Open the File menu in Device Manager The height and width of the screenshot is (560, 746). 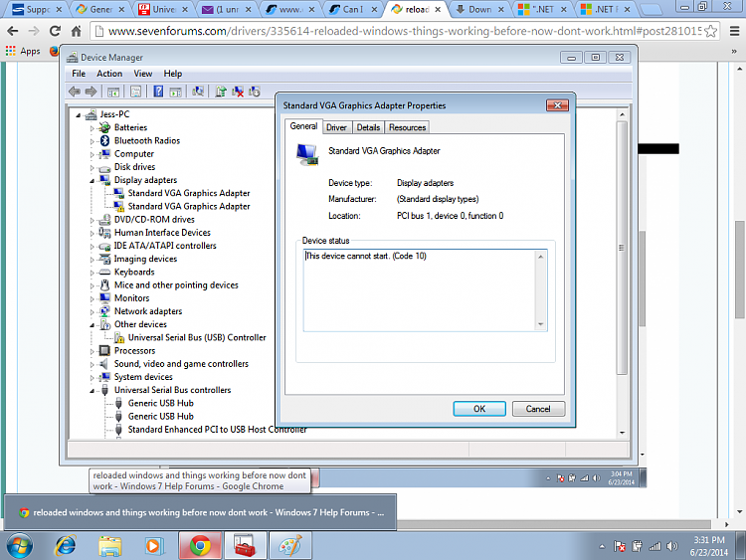pos(79,74)
